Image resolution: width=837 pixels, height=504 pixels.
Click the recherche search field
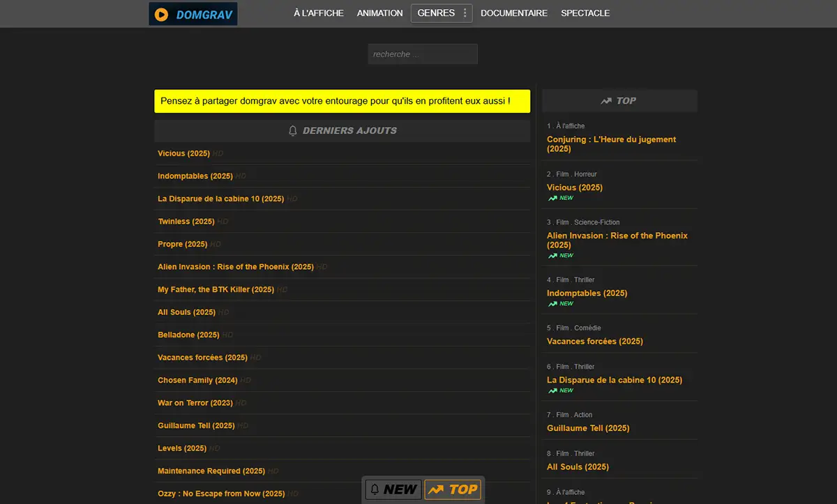point(423,54)
